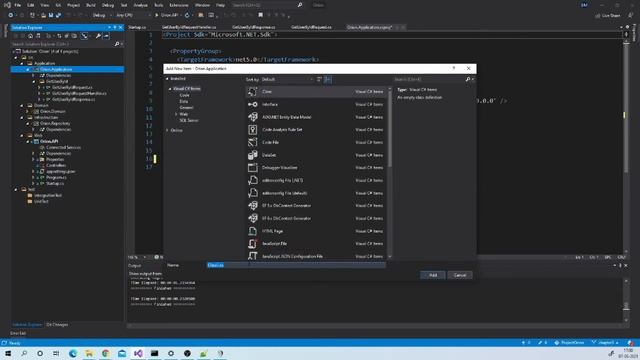The image size is (640, 360).
Task: Select the editorconfig File (default) icon
Action: 253,193
